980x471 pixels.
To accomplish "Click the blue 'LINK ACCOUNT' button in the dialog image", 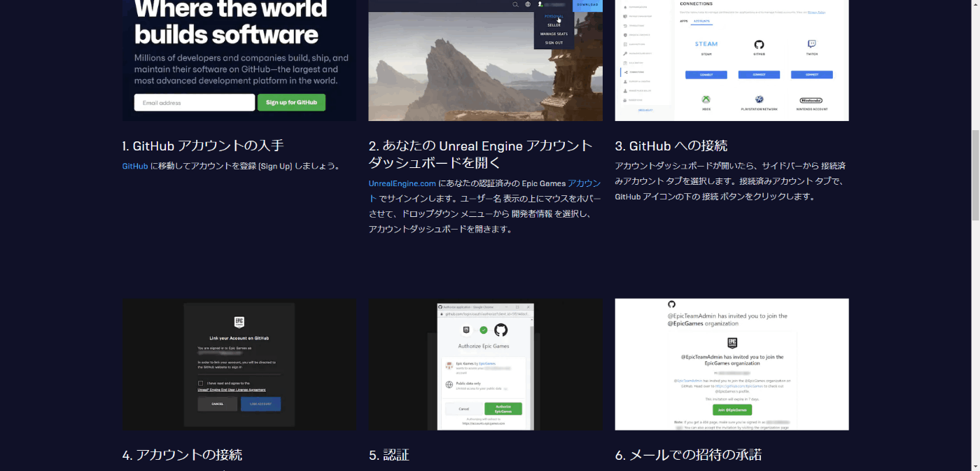I will [260, 404].
